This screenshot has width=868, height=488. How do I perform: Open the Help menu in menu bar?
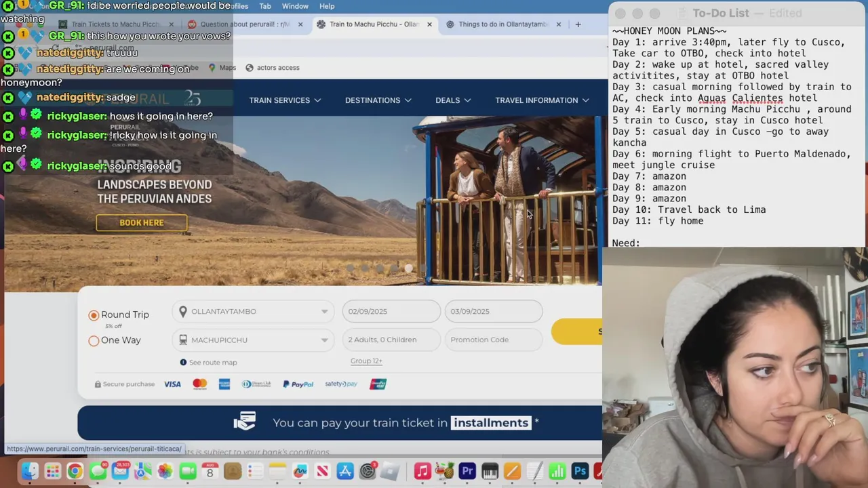pyautogui.click(x=327, y=6)
